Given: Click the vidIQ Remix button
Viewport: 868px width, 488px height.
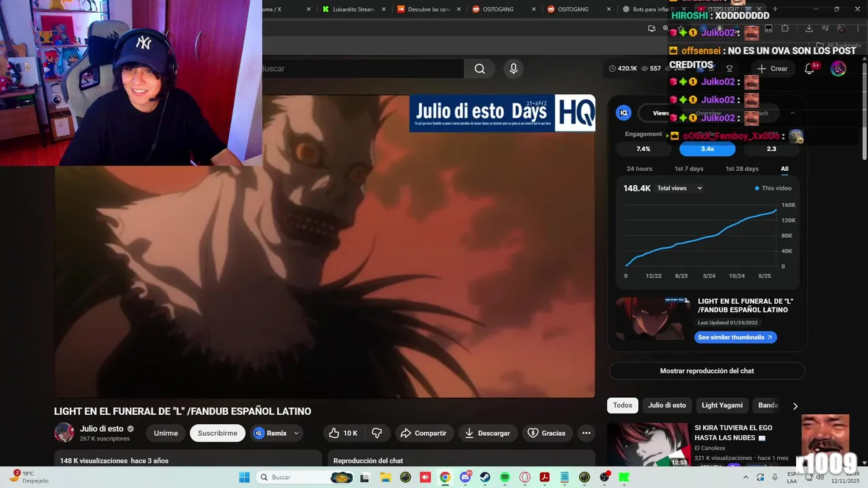Looking at the screenshot, I should pos(270,433).
